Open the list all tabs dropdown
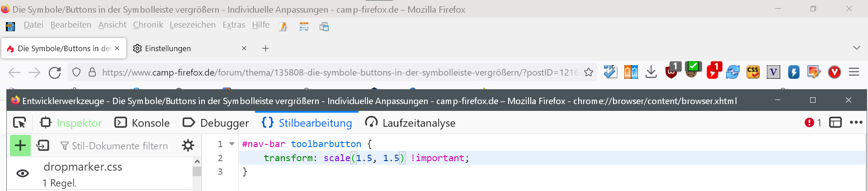The image size is (868, 191). tap(856, 48)
